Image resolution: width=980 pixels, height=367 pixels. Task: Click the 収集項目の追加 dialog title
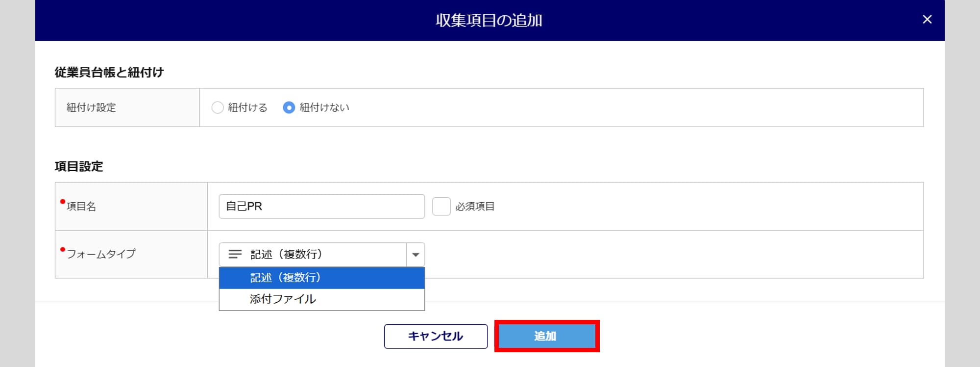tap(489, 20)
